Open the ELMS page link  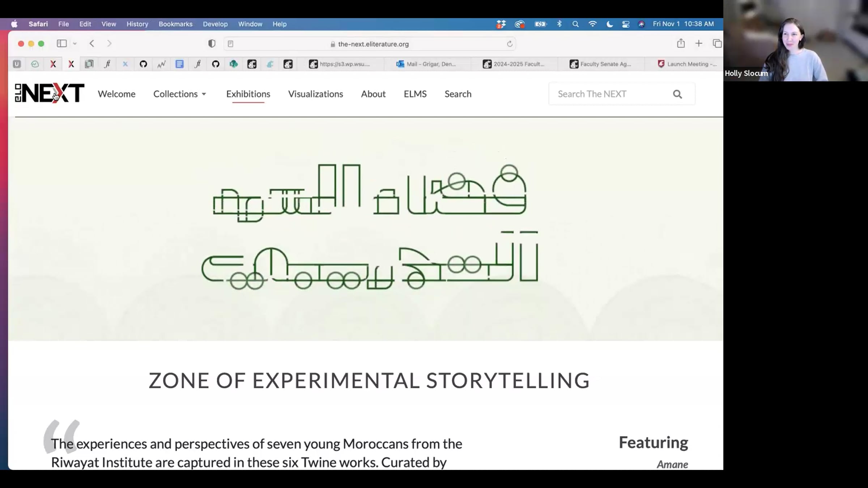coord(415,94)
